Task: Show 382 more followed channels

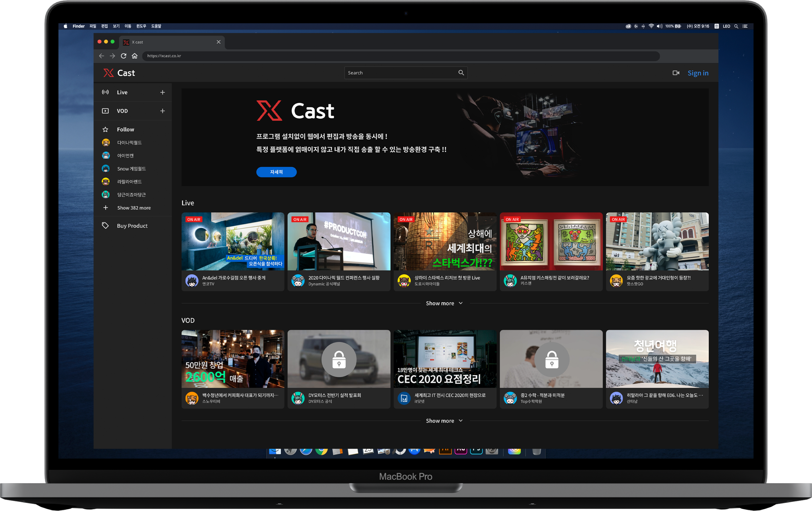Action: (134, 208)
